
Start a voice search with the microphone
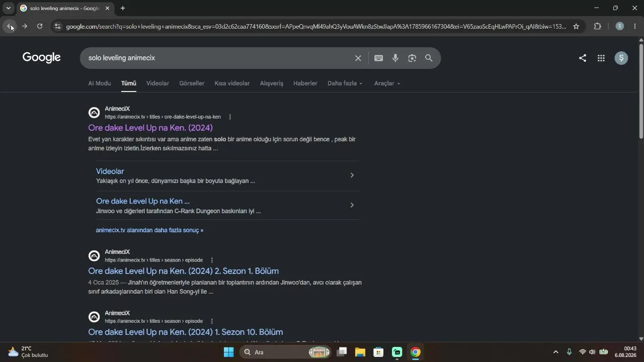coord(395,58)
